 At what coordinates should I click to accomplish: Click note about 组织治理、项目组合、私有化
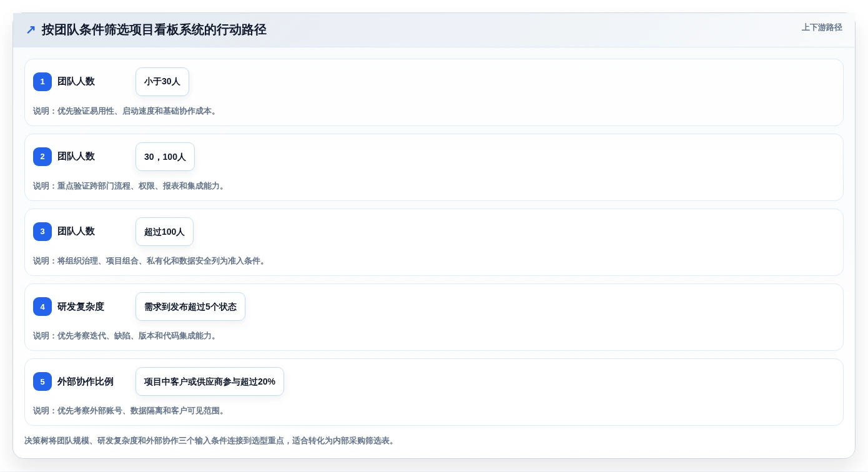pos(150,261)
